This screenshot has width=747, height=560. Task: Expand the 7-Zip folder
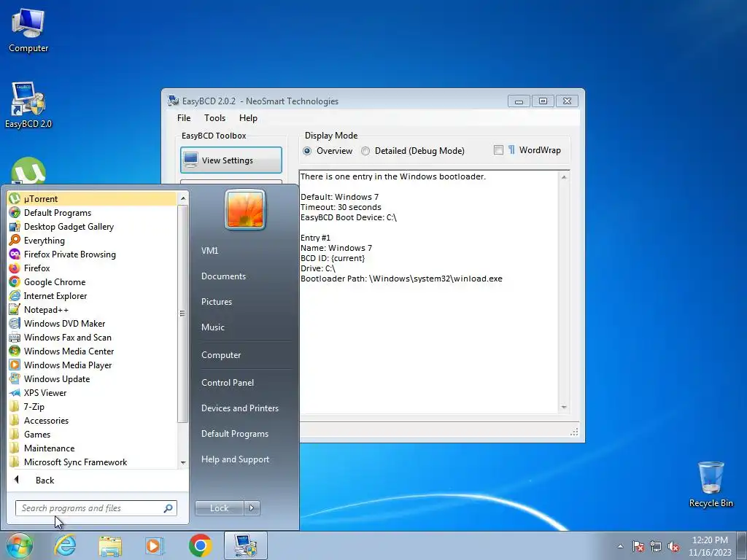pyautogui.click(x=92, y=406)
